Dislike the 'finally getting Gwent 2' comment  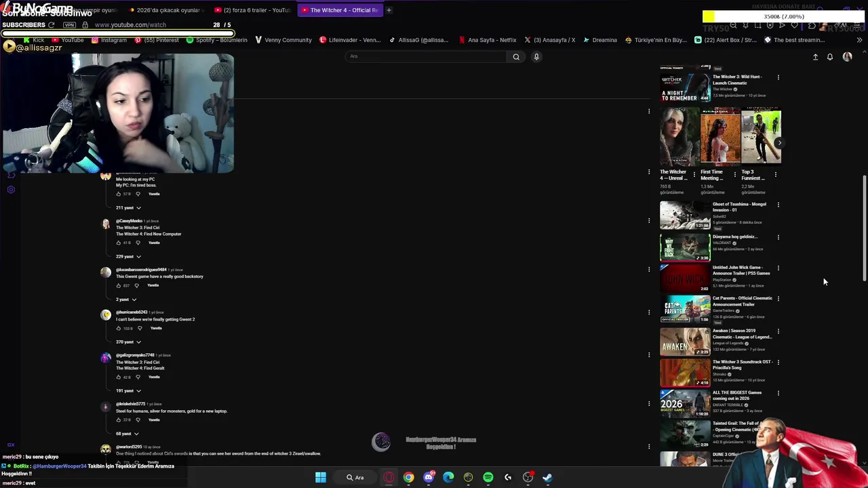tap(138, 328)
